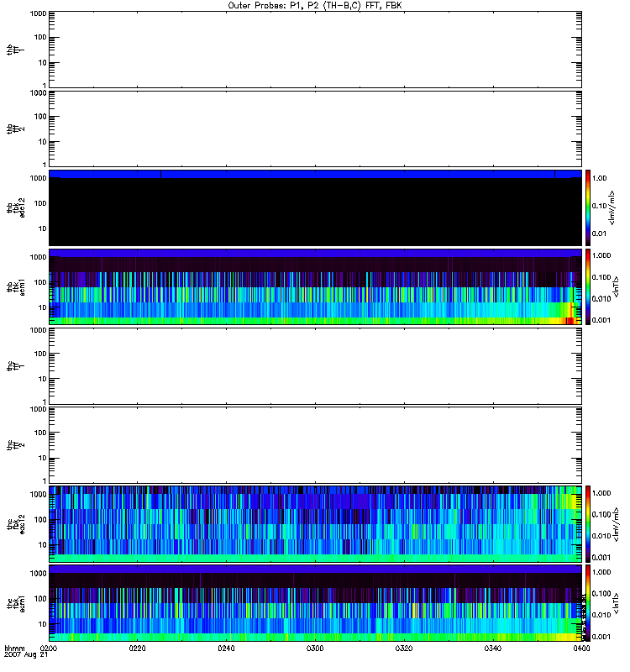This screenshot has width=630, height=672.
Task: Click inside the topmost empty thb FFT panel
Action: [x=315, y=49]
